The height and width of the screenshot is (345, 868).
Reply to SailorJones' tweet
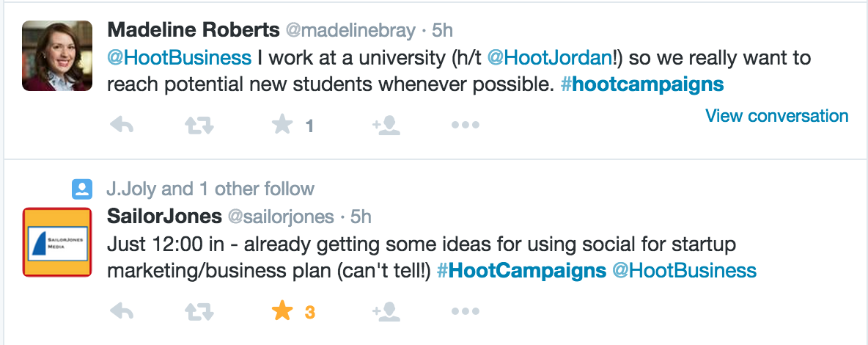point(122,312)
